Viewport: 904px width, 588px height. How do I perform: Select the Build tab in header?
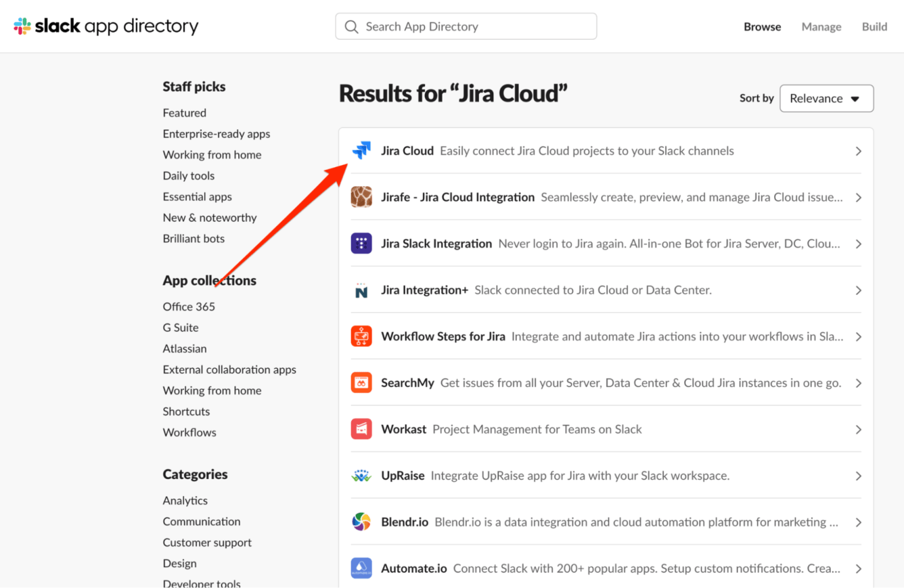tap(874, 27)
